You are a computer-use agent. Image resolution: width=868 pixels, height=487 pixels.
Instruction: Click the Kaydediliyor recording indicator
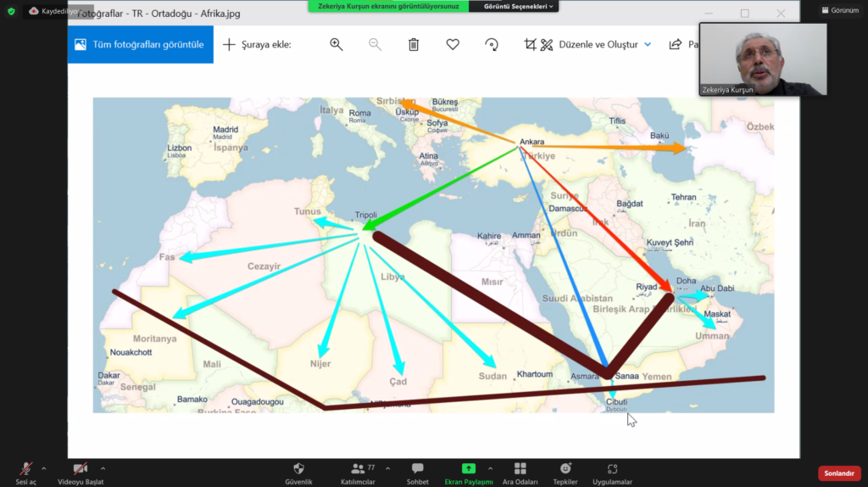point(58,11)
